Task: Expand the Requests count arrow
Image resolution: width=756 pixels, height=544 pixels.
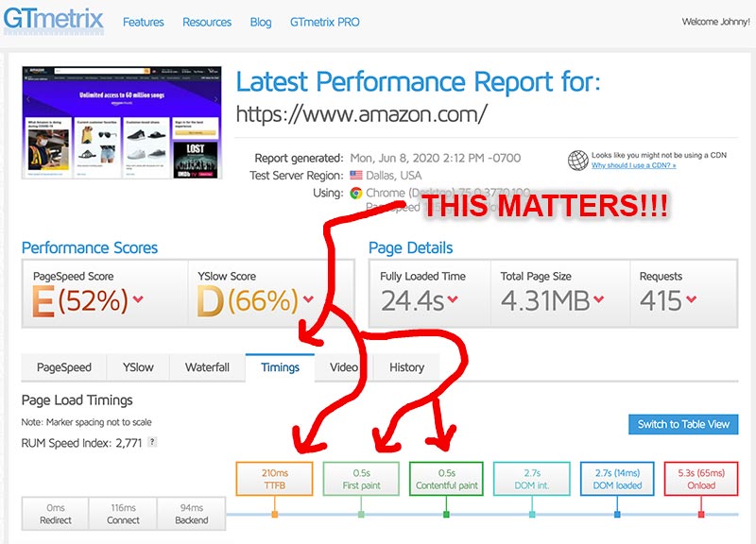Action: pyautogui.click(x=692, y=300)
